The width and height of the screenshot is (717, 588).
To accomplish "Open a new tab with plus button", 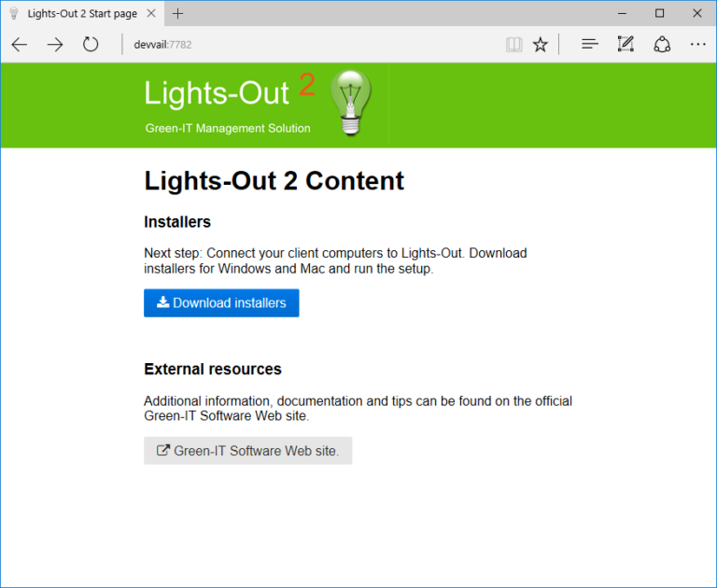I will [x=178, y=13].
